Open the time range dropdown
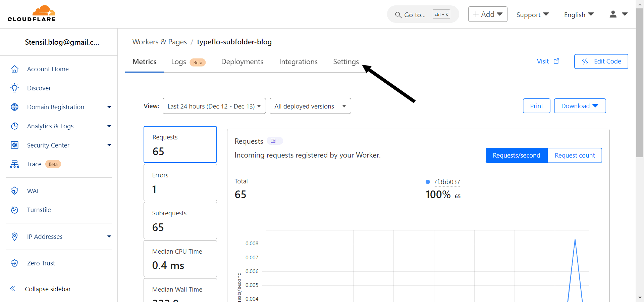Screen dimensions: 644x302 pos(214,106)
